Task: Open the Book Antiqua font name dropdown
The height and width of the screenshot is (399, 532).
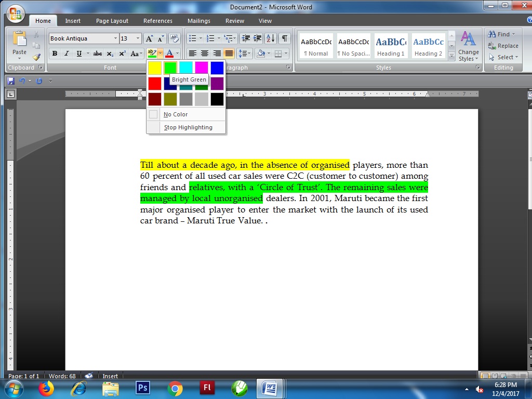Action: pos(115,38)
